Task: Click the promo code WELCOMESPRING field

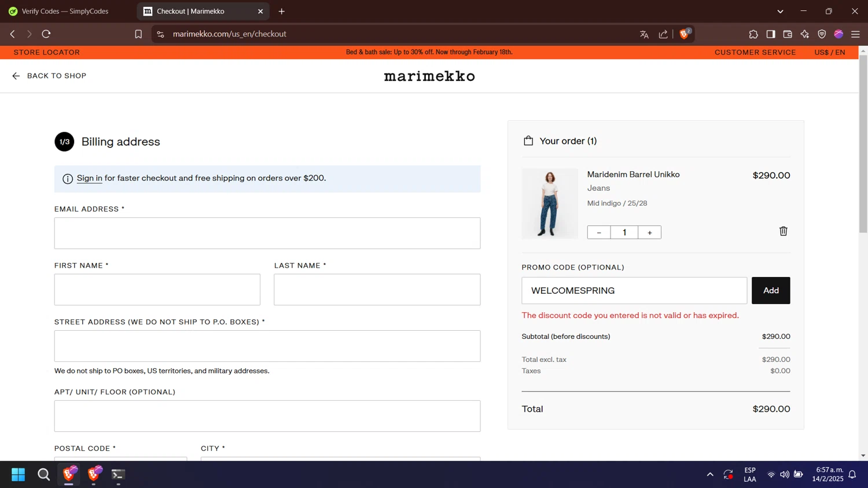Action: point(634,290)
